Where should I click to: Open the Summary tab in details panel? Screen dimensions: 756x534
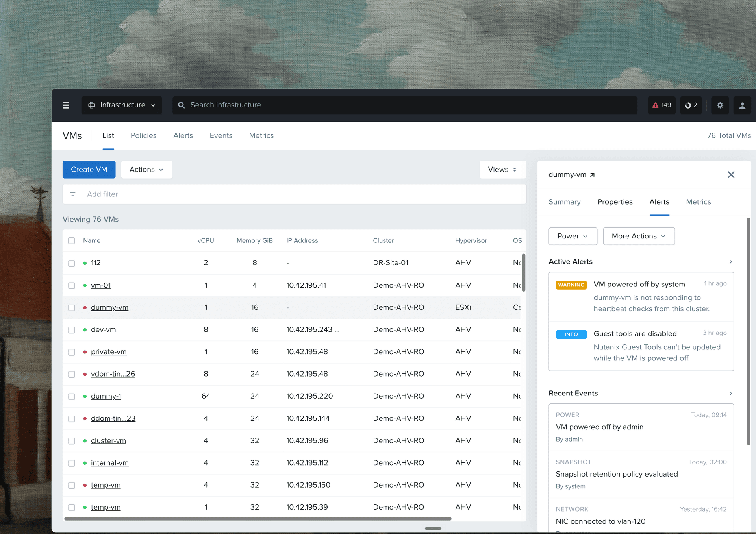(565, 202)
